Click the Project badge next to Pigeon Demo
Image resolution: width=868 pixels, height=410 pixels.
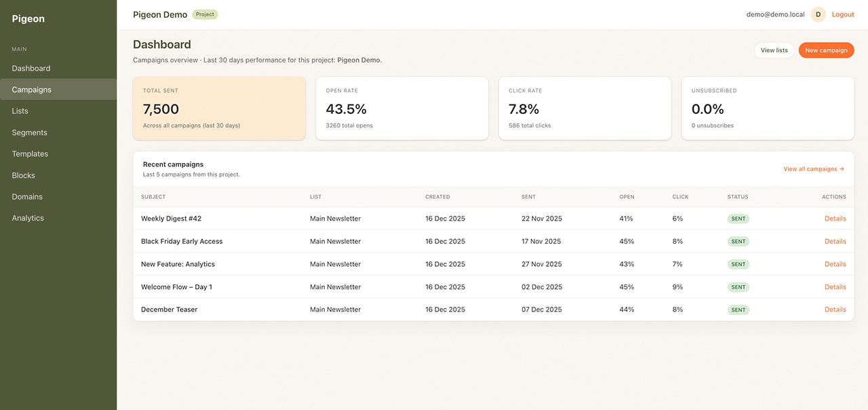(x=204, y=14)
